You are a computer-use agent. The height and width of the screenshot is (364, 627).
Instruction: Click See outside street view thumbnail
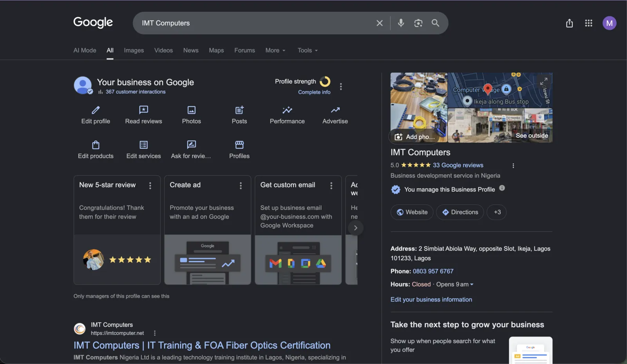tap(500, 126)
